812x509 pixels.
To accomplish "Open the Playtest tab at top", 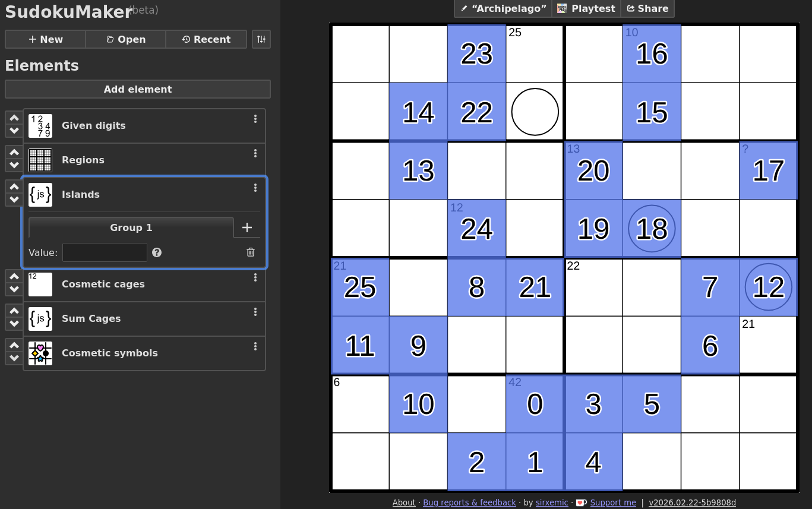I will point(586,8).
